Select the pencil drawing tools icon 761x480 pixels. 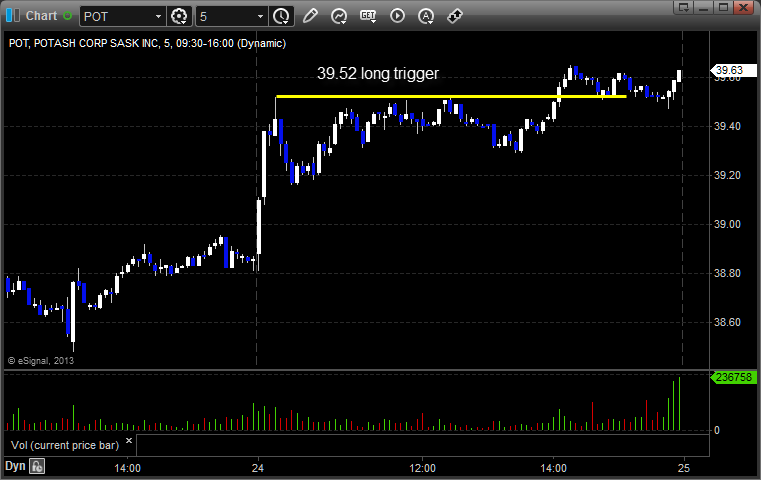tap(310, 16)
